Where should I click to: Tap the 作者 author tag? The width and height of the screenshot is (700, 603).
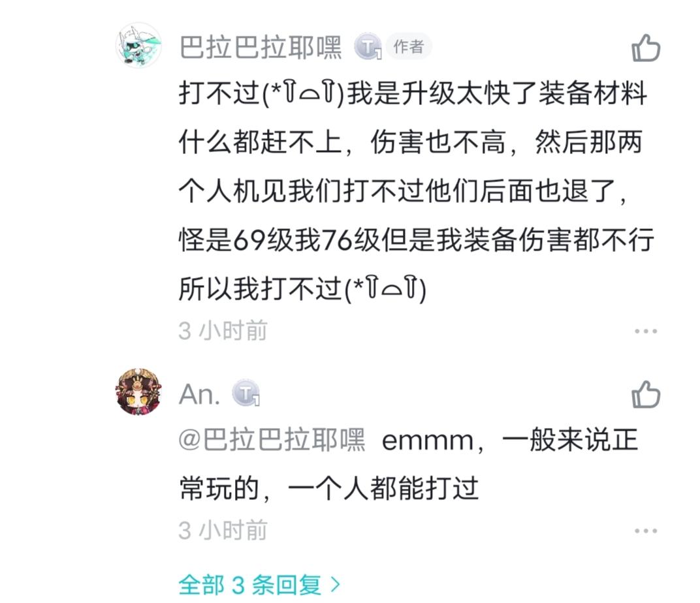point(409,47)
